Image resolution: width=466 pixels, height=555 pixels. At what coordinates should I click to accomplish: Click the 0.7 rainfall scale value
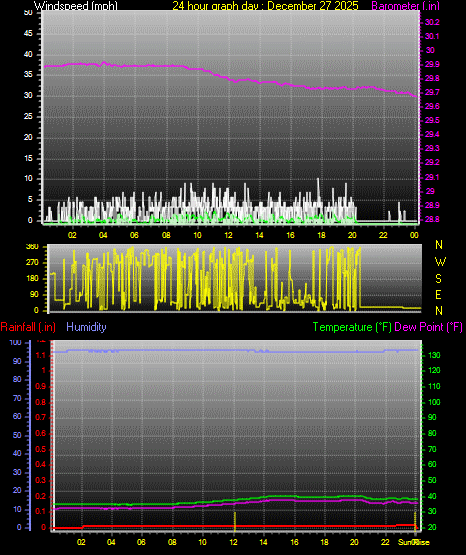(x=41, y=418)
